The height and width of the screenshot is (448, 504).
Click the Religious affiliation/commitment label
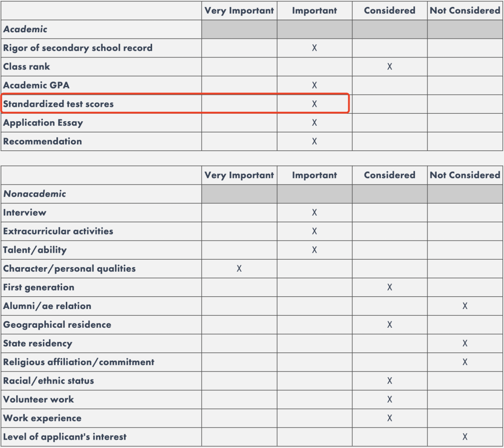tap(78, 362)
